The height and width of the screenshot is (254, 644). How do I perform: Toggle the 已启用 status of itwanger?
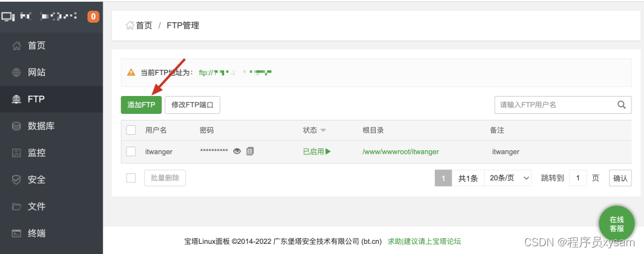point(317,151)
